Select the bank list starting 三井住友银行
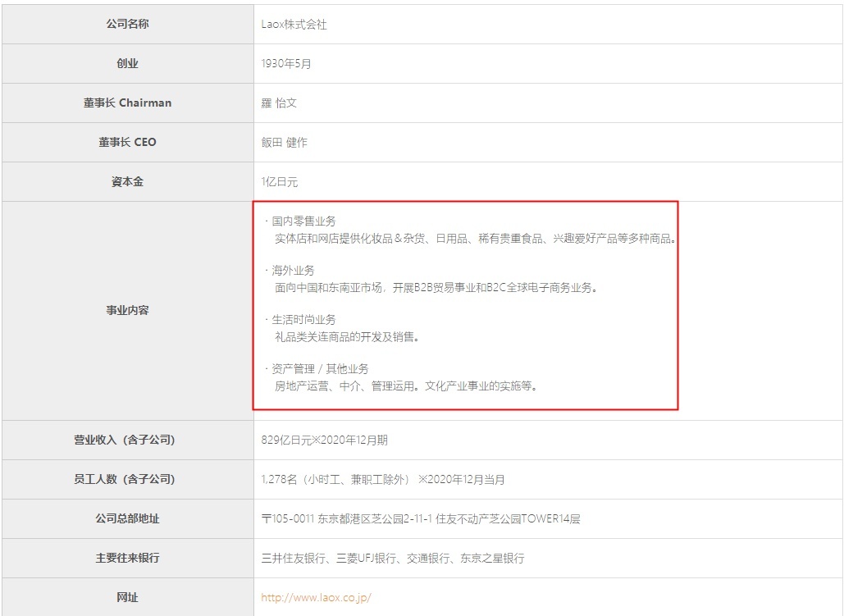Viewport: 844px width, 616px height. tap(392, 558)
